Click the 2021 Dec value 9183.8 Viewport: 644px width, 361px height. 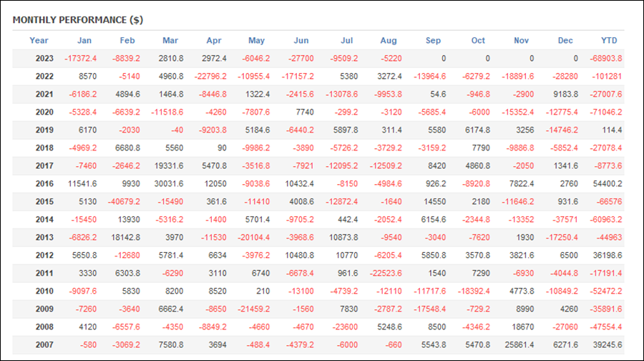coord(565,94)
